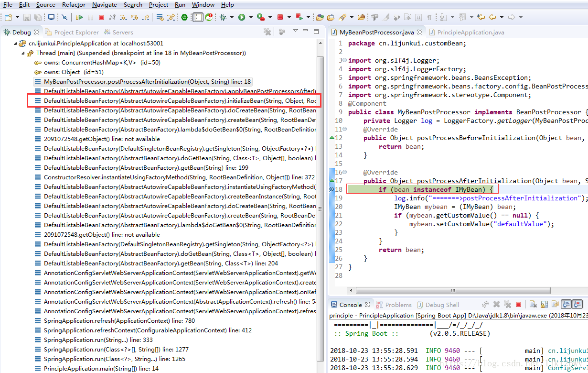This screenshot has height=373, width=588.
Task: Switch to the Problems tab
Action: coord(398,305)
